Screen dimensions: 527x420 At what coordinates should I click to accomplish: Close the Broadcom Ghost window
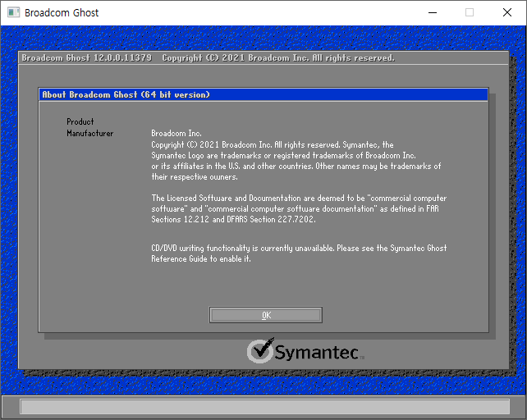coord(507,13)
